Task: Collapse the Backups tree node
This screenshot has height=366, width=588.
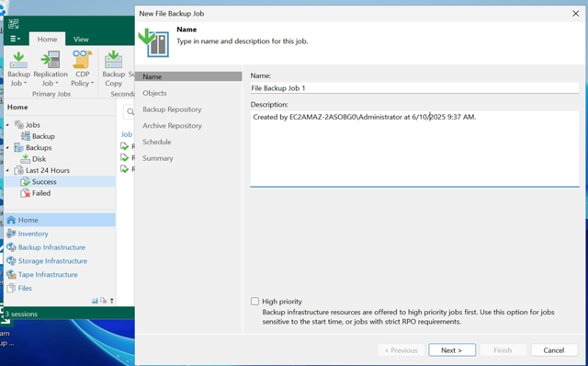Action: tap(8, 147)
